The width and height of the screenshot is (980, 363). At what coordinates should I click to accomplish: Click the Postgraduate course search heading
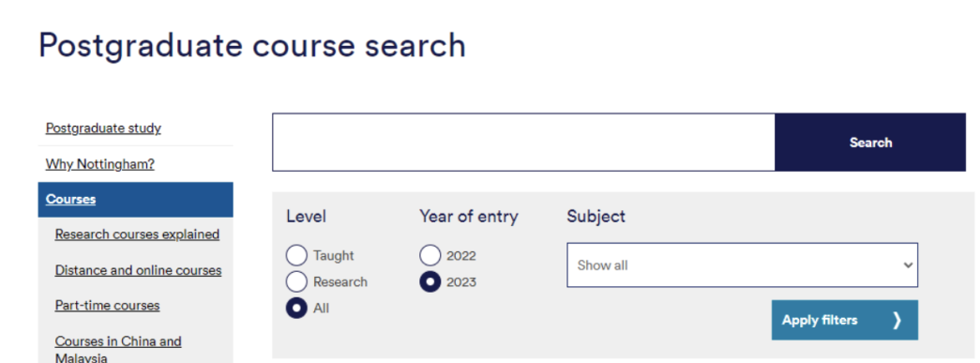252,46
